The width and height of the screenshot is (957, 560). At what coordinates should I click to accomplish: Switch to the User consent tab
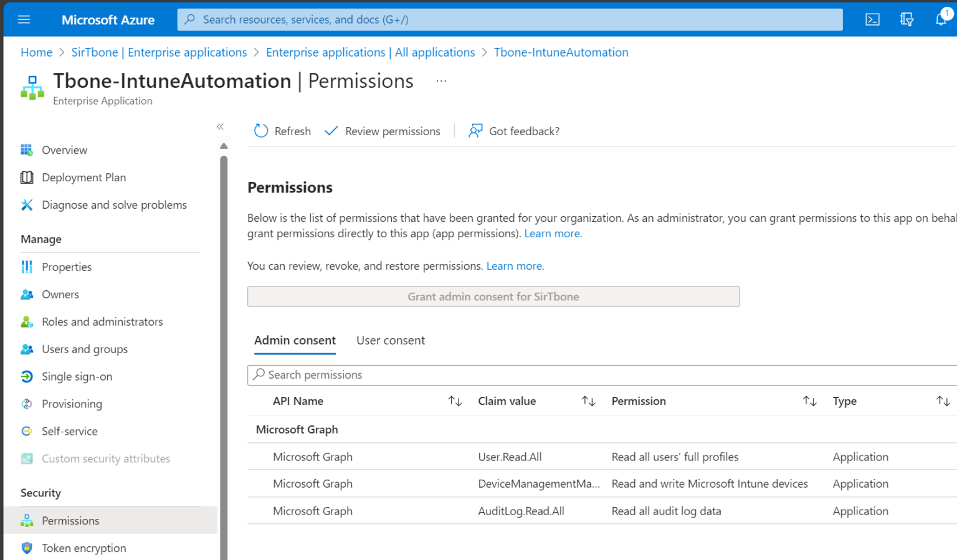coord(391,340)
